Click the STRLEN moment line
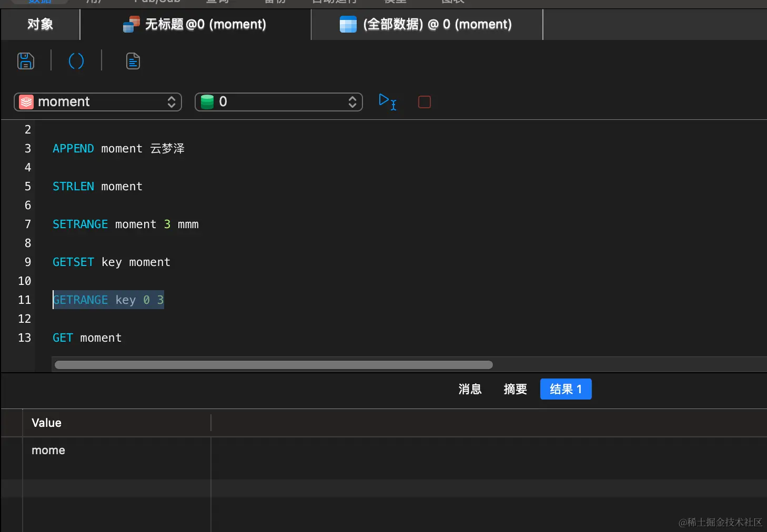This screenshot has height=532, width=767. pyautogui.click(x=97, y=187)
